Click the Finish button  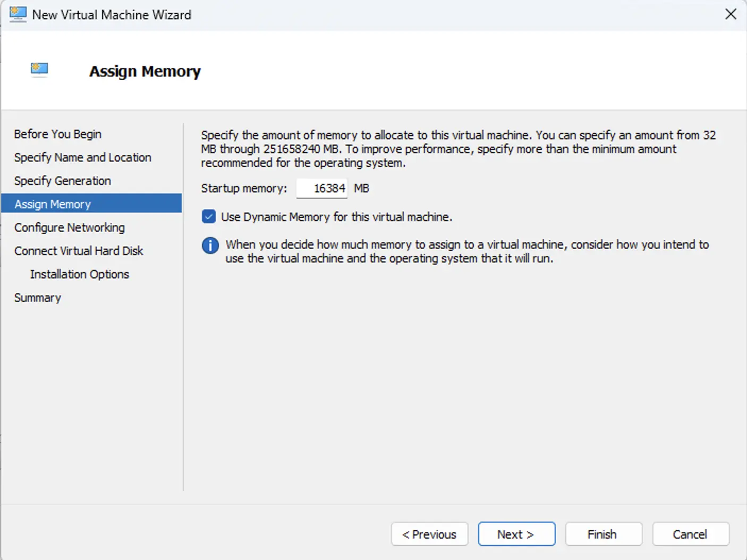[603, 534]
